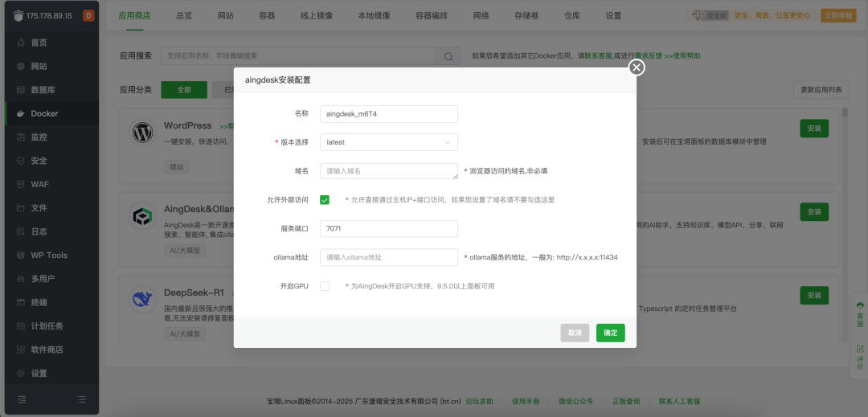Screen dimensions: 868x417
Task: Open the 需求反馈 link
Action: [649, 56]
